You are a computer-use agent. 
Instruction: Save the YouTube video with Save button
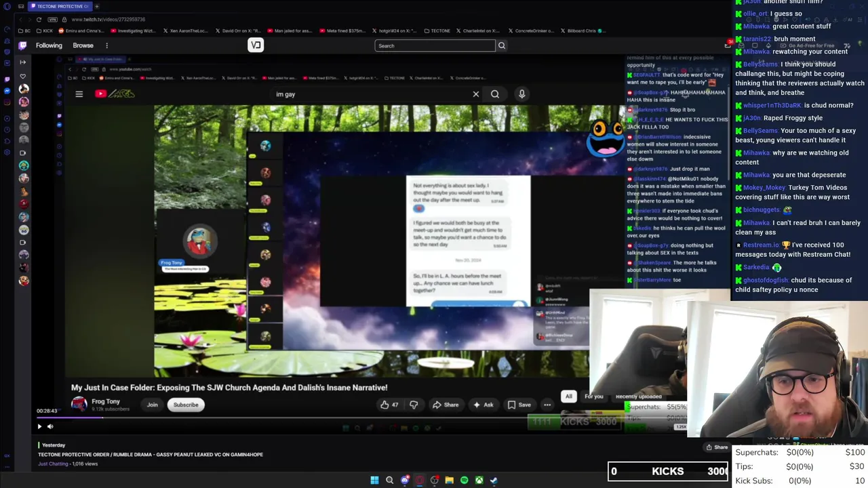[x=519, y=405]
